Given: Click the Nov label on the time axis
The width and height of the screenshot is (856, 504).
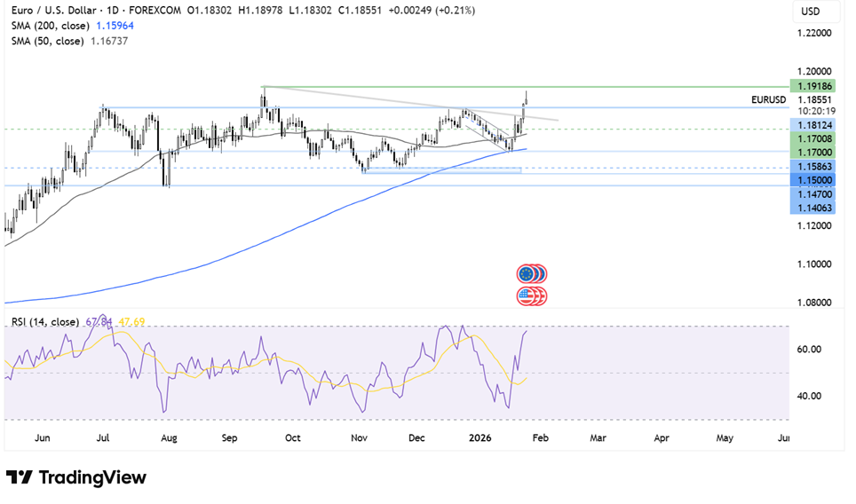Looking at the screenshot, I should 359,438.
